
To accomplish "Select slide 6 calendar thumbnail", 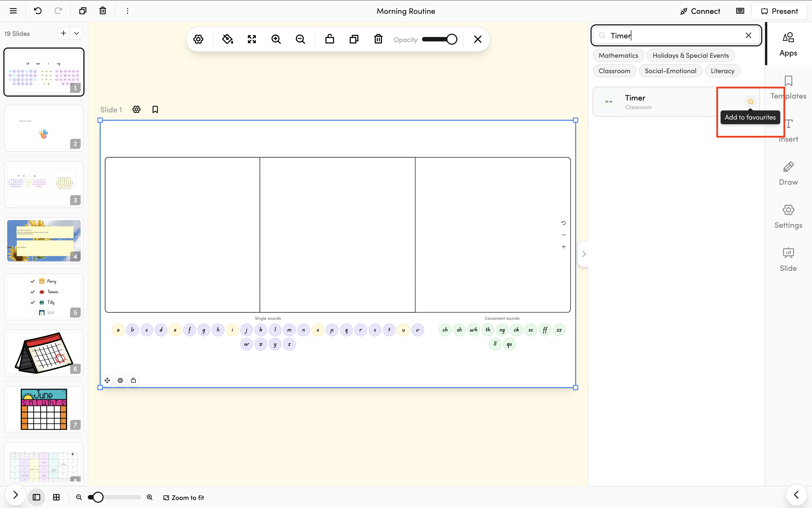I will (44, 353).
